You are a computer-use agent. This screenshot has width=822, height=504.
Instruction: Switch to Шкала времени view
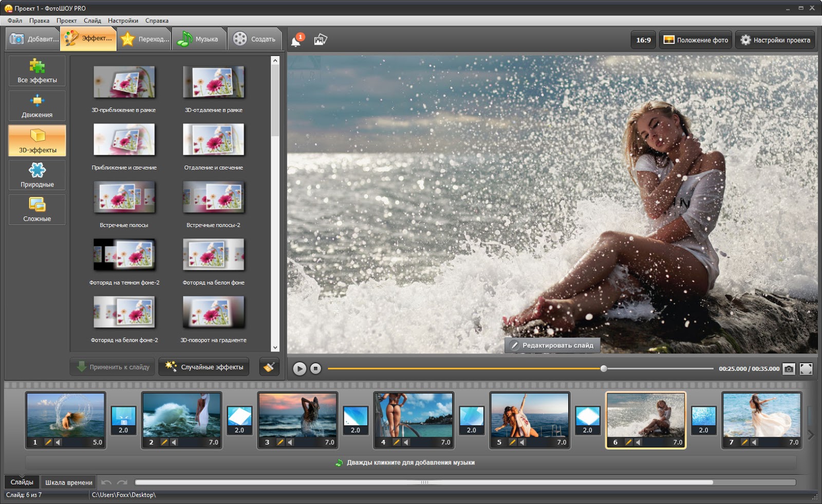(x=69, y=482)
